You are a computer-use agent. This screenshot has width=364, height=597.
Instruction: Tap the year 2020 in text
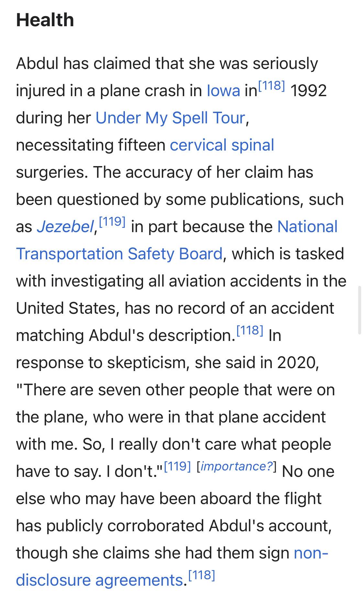[296, 363]
